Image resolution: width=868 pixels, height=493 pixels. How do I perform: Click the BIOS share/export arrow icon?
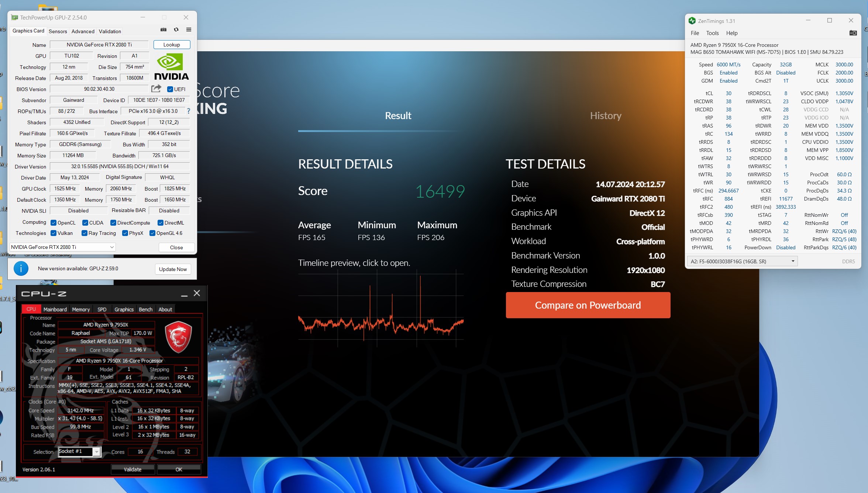[x=156, y=88]
